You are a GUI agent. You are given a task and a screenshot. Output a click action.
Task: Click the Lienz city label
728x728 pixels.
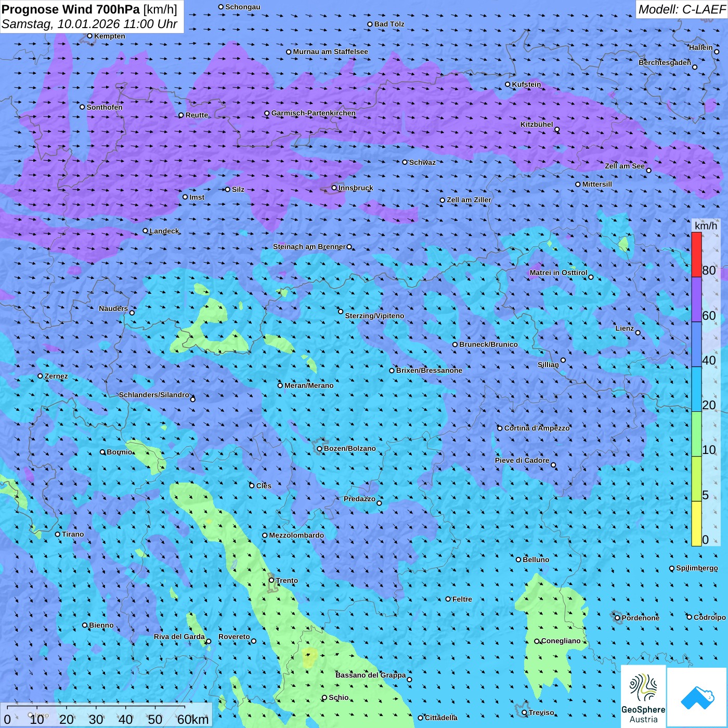tap(625, 328)
